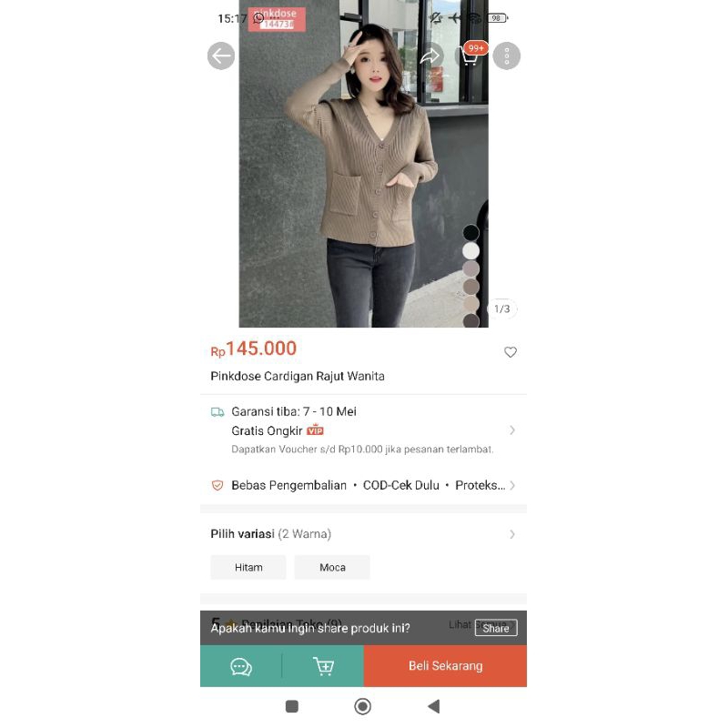The width and height of the screenshot is (728, 728).
Task: Select the Hitam color variation
Action: pos(248,567)
